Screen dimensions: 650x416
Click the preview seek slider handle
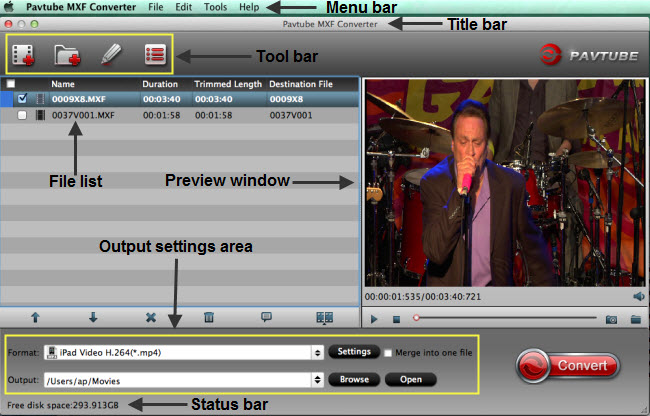click(416, 318)
